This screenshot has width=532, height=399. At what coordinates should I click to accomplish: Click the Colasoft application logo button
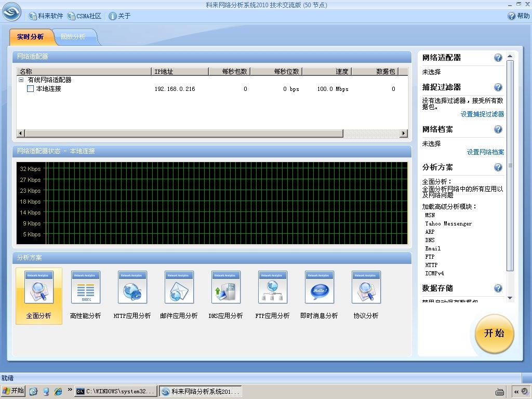pos(11,11)
